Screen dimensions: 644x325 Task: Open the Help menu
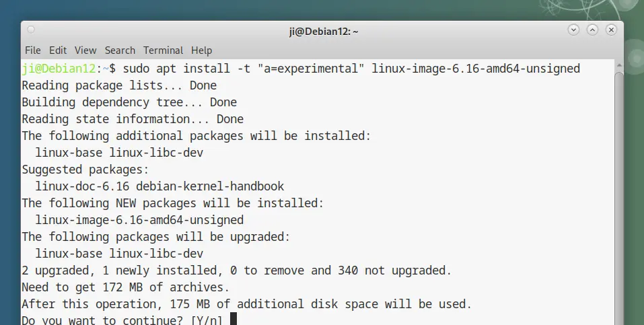click(202, 50)
